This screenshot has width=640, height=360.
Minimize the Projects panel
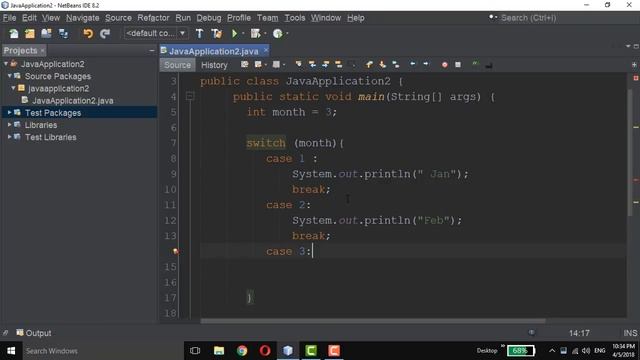[152, 50]
